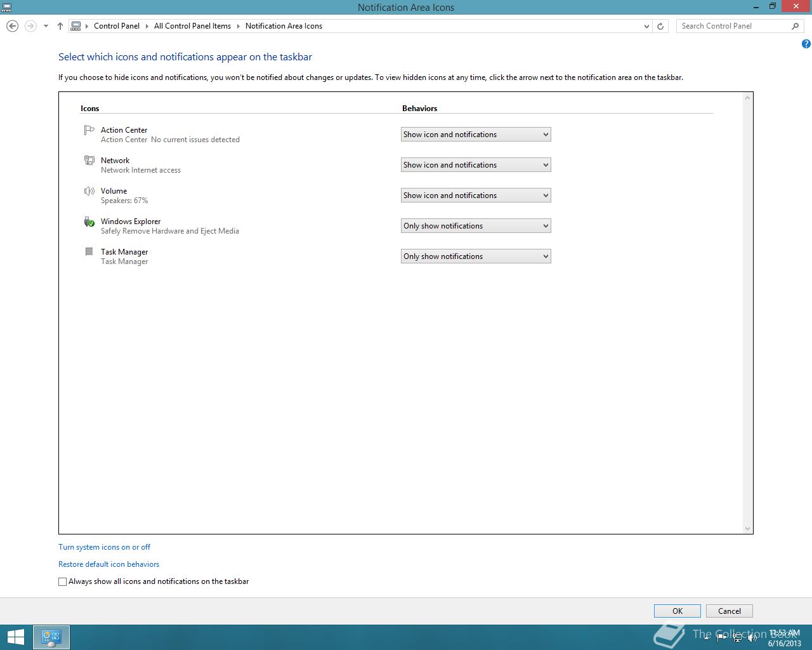Click 'Network Internet access' description
The image size is (812, 650).
pos(141,170)
